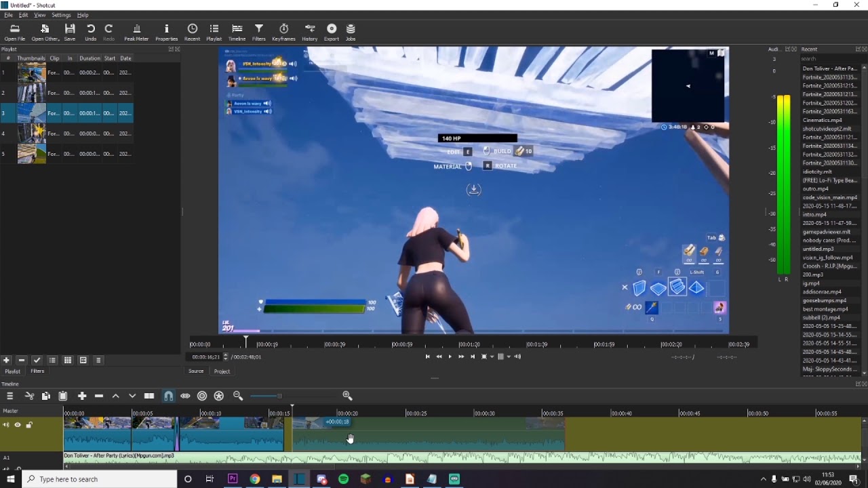Open the Jobs panel
Image resolution: width=868 pixels, height=488 pixels.
coord(351,33)
